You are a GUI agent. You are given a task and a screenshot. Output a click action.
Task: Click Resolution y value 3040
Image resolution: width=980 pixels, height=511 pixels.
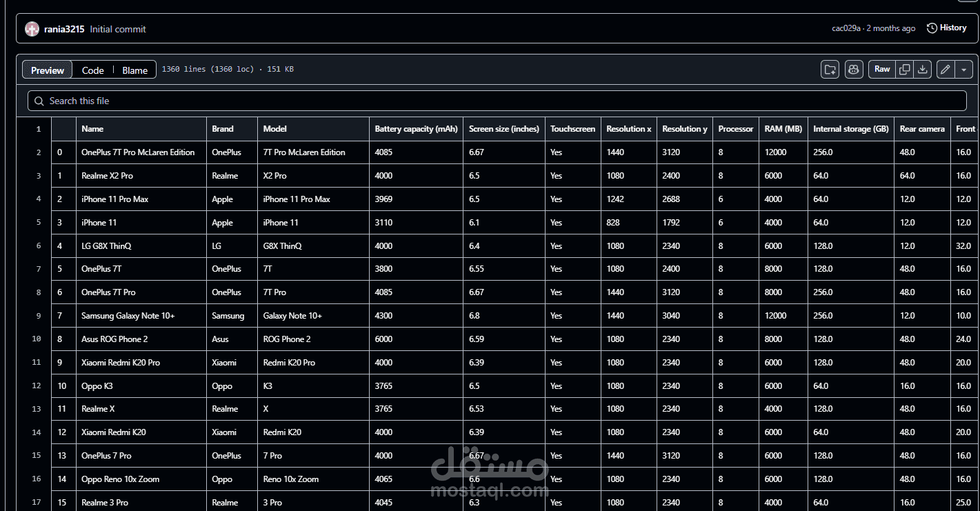(x=671, y=316)
